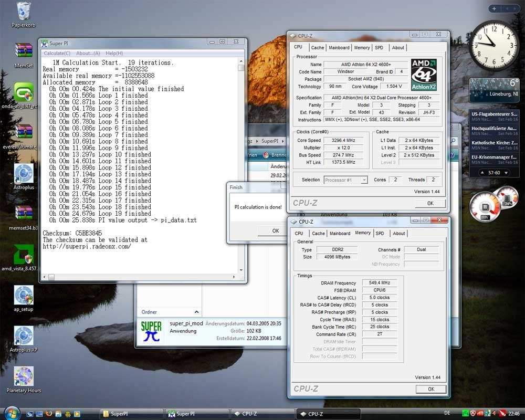Image resolution: width=525 pixels, height=420 pixels.
Task: Collapse the Ordner folder pane chevron
Action: 196,312
